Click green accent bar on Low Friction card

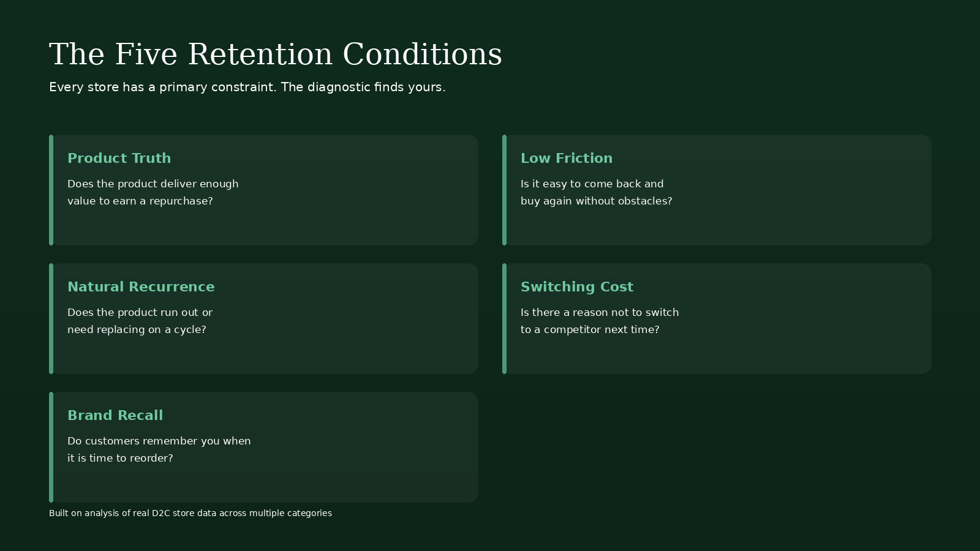click(x=504, y=190)
